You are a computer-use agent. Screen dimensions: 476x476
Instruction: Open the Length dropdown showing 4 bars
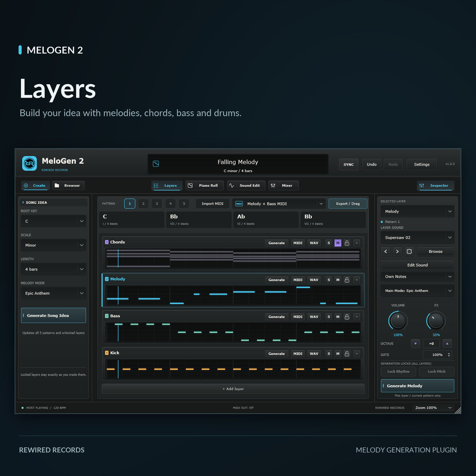point(54,269)
